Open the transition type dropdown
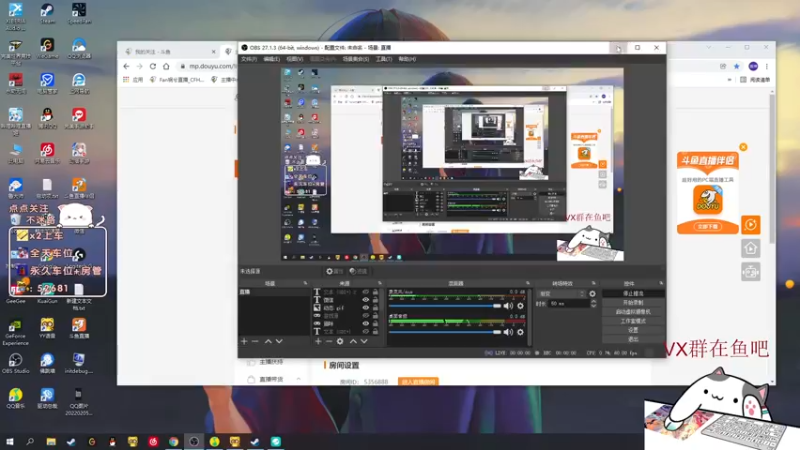This screenshot has width=800, height=450. 561,294
